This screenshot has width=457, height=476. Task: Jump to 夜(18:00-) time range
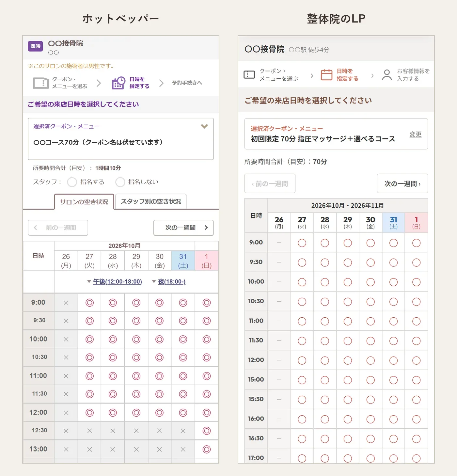[172, 281]
